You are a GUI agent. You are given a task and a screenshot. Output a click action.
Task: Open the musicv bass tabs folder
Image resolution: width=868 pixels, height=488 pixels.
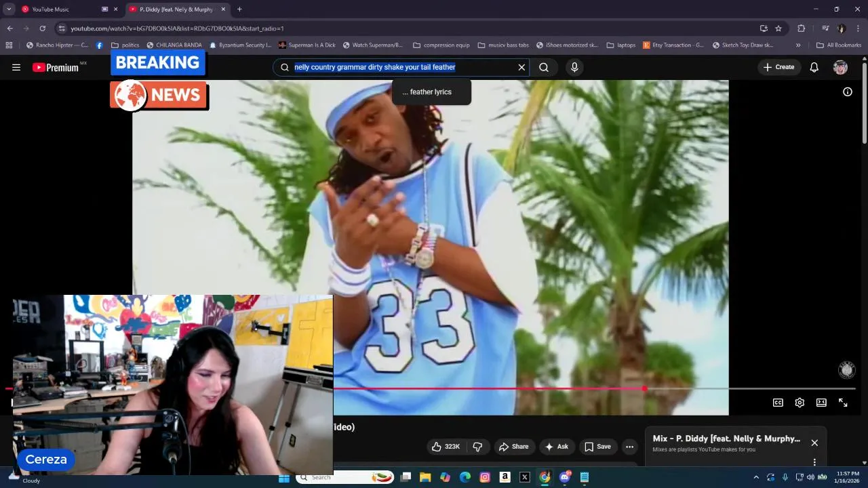pos(503,45)
